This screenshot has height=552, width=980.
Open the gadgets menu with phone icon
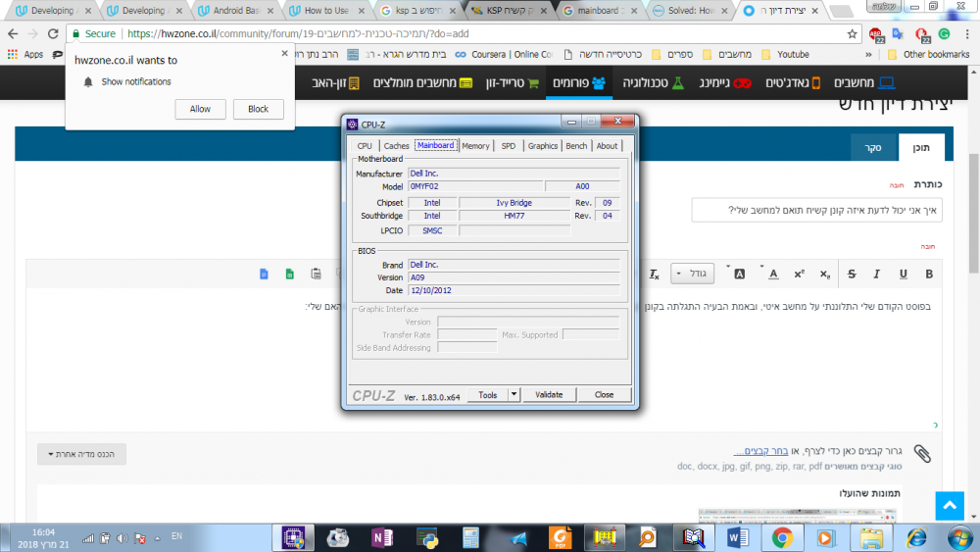pyautogui.click(x=793, y=82)
